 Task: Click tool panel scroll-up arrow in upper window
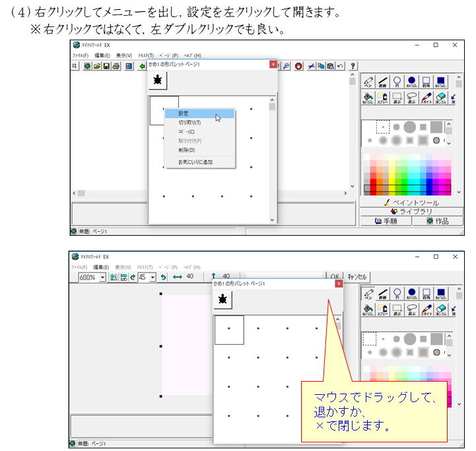[x=459, y=77]
